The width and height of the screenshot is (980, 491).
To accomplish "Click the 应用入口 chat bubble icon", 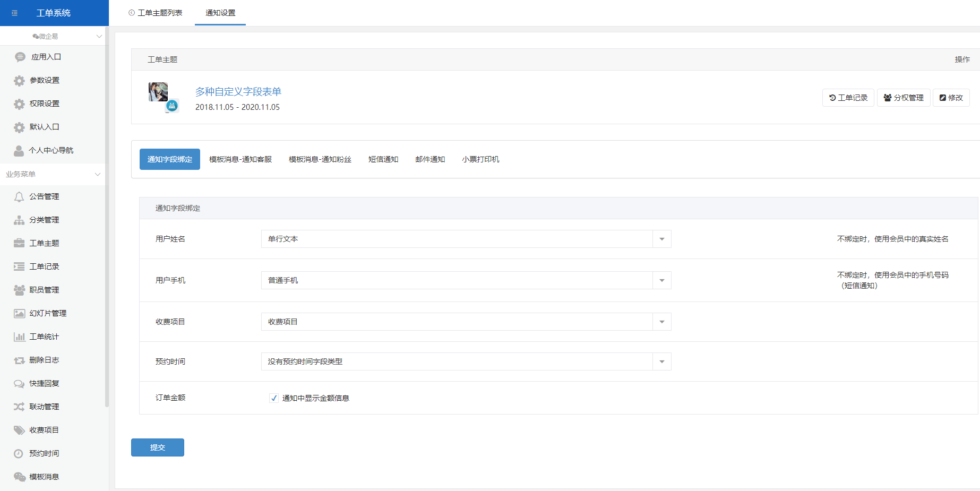I will pyautogui.click(x=20, y=57).
